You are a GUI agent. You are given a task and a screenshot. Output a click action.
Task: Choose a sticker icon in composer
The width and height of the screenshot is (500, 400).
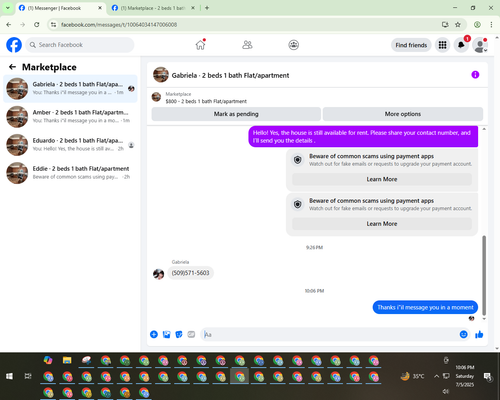point(179,334)
